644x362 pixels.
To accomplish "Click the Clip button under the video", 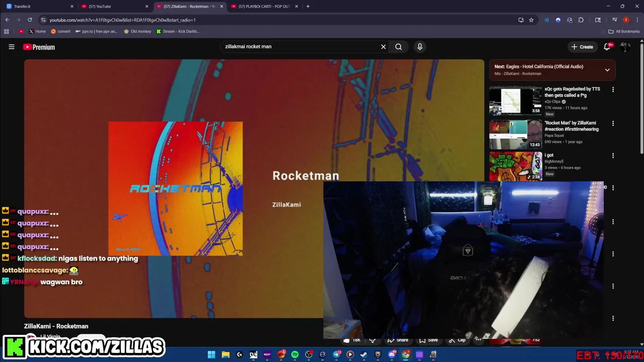I will [x=457, y=340].
